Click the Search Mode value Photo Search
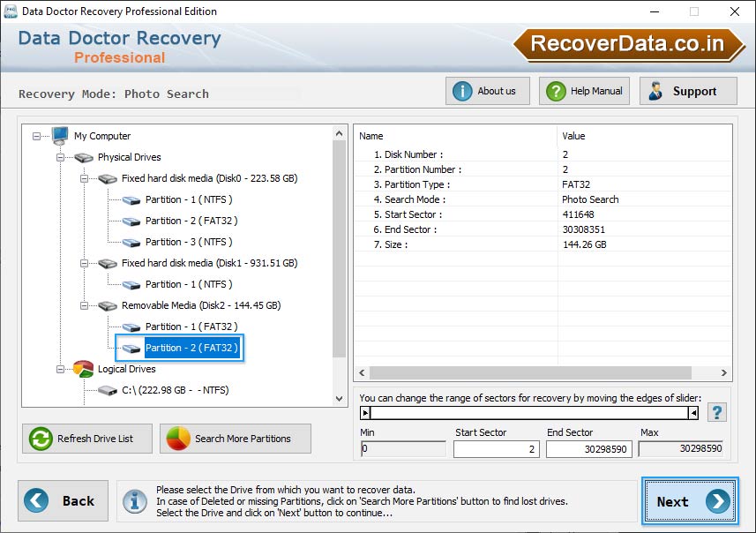Viewport: 756px width, 533px height. coord(590,199)
